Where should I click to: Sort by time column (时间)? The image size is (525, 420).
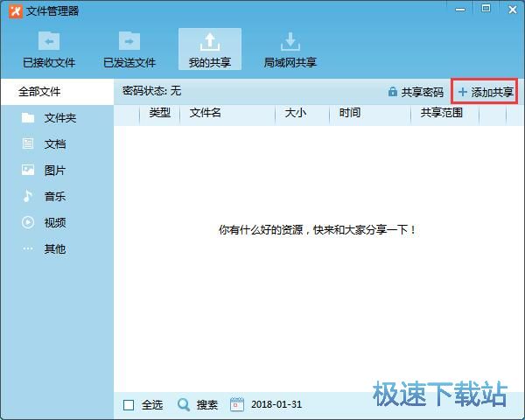click(350, 113)
